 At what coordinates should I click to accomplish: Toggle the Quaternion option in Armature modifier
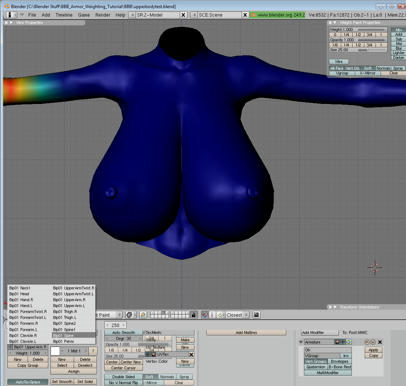pyautogui.click(x=316, y=367)
